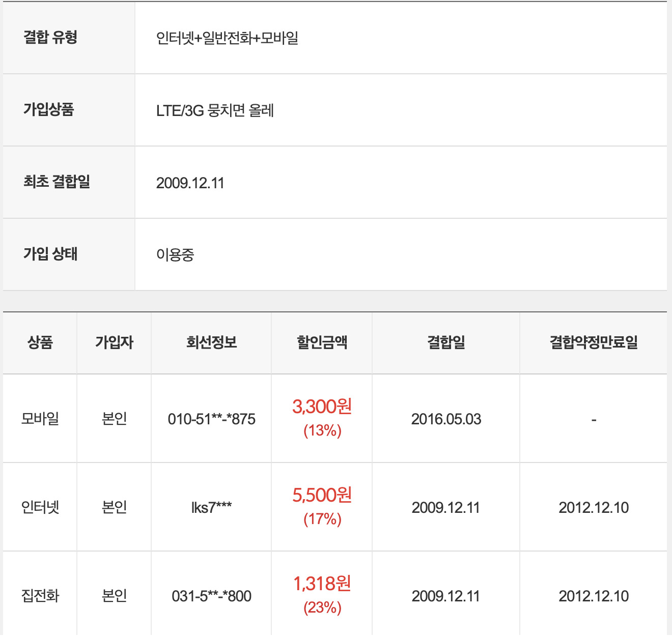Screen dimensions: 672x637
Task: Click the 결합일 column header
Action: (446, 342)
